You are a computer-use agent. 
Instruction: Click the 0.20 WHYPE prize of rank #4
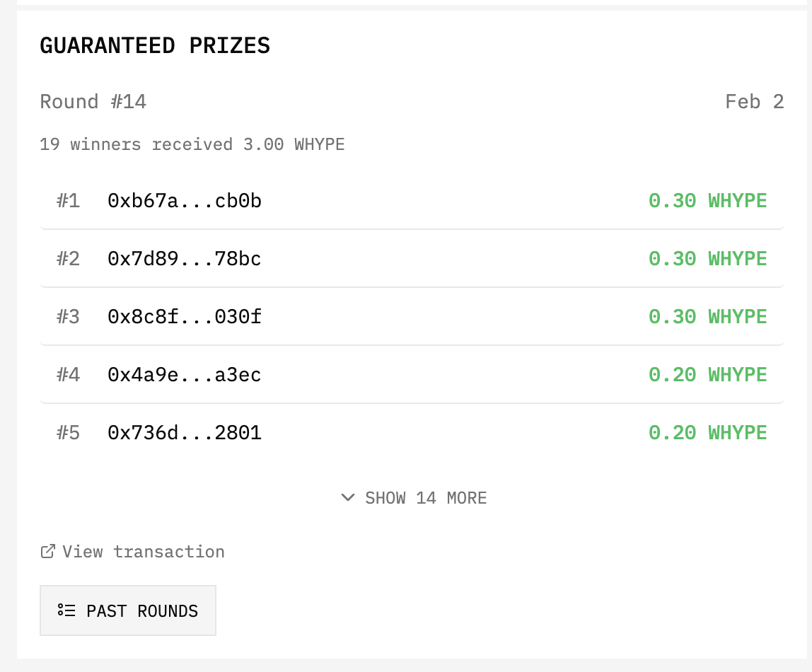[x=707, y=375]
